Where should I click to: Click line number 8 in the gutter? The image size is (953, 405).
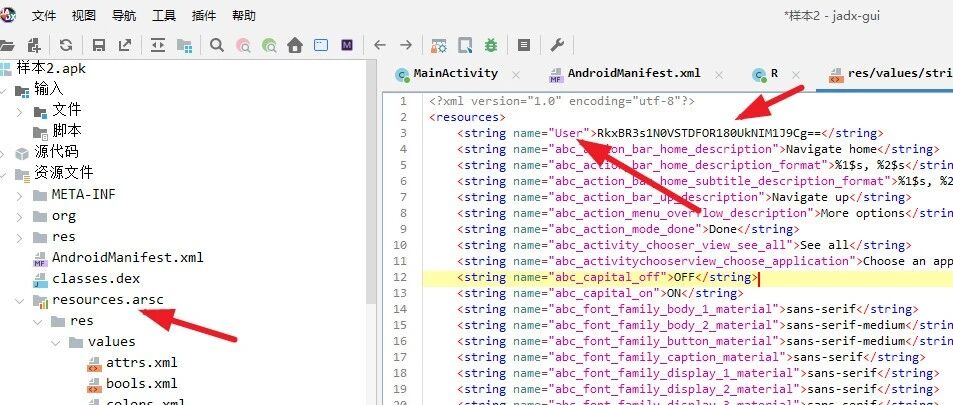(x=402, y=213)
